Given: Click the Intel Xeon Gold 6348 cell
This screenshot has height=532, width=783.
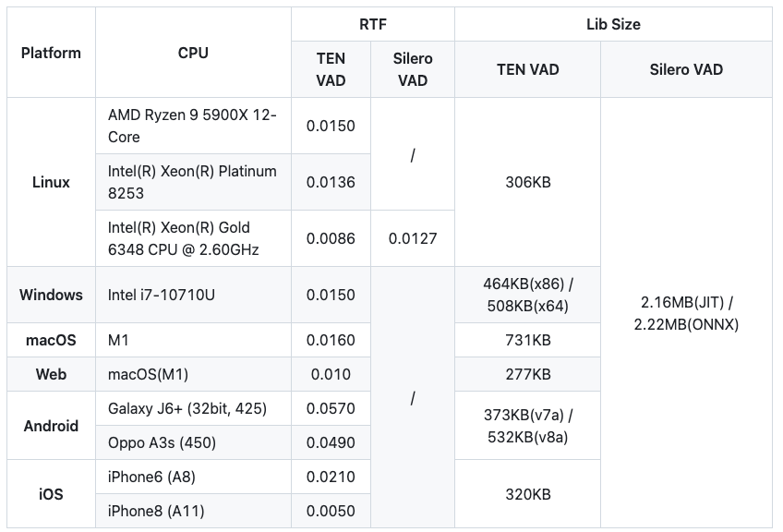Looking at the screenshot, I should click(x=192, y=238).
